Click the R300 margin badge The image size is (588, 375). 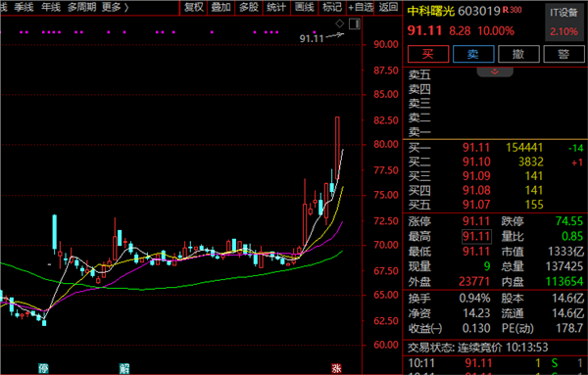coord(513,10)
